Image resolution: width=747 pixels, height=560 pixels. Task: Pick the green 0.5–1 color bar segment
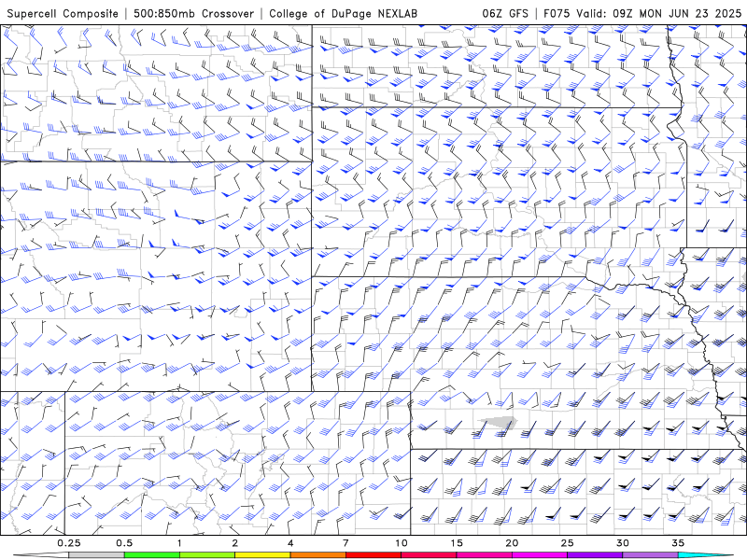tap(152, 555)
